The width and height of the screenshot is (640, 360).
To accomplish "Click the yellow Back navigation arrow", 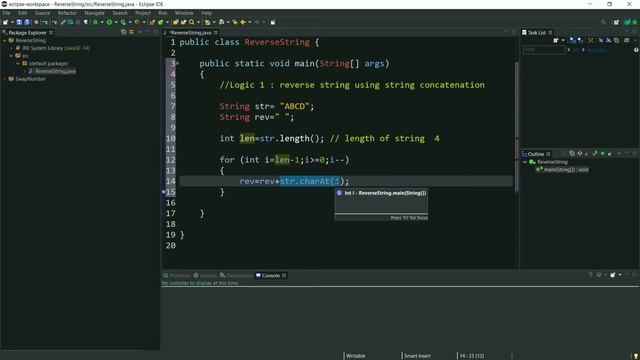I will tap(242, 22).
